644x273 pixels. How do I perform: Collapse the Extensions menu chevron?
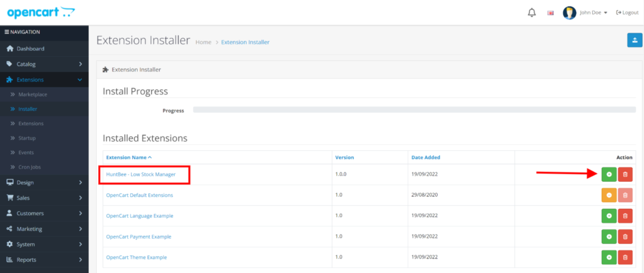tap(80, 80)
